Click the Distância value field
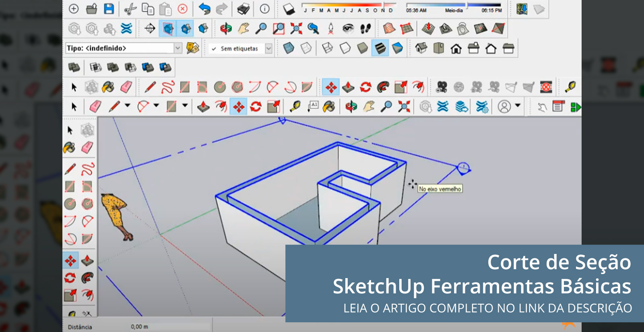 [x=169, y=327]
